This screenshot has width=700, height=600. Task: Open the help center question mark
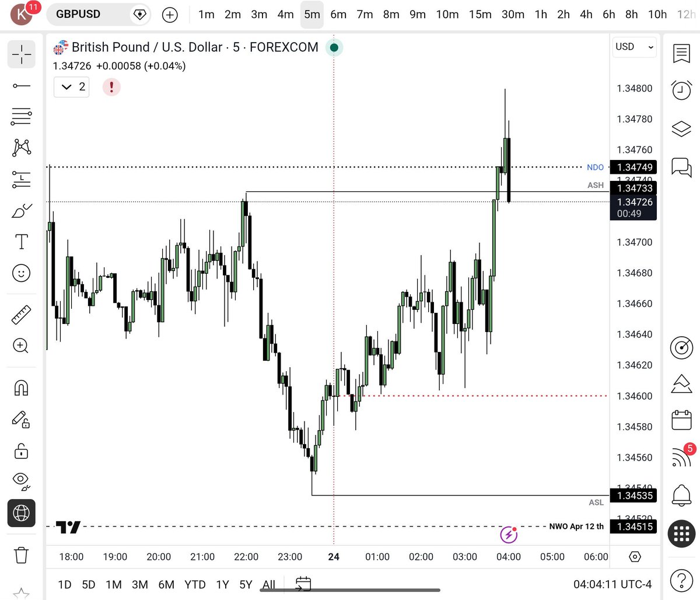click(x=681, y=581)
